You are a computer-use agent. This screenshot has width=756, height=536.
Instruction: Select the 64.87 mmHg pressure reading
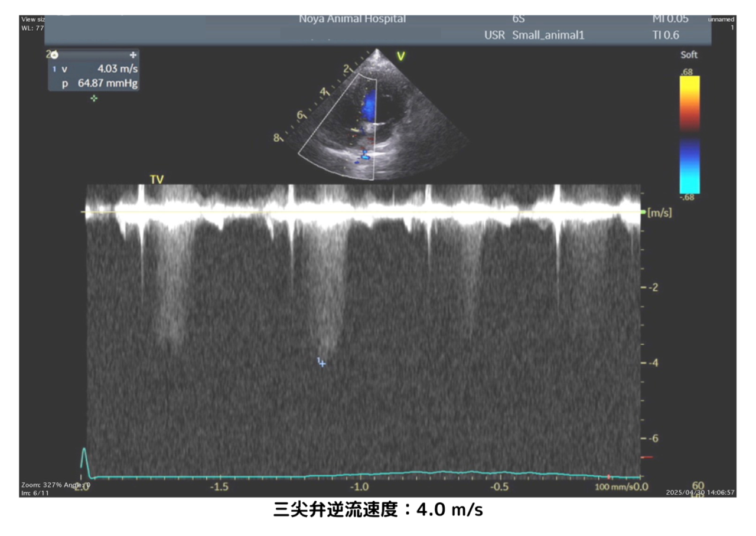point(107,83)
